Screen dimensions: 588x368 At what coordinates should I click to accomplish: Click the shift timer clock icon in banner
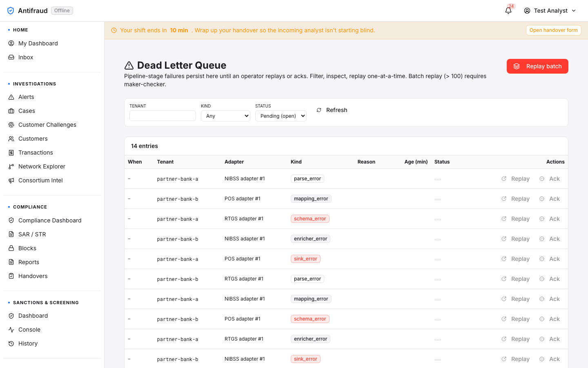114,30
